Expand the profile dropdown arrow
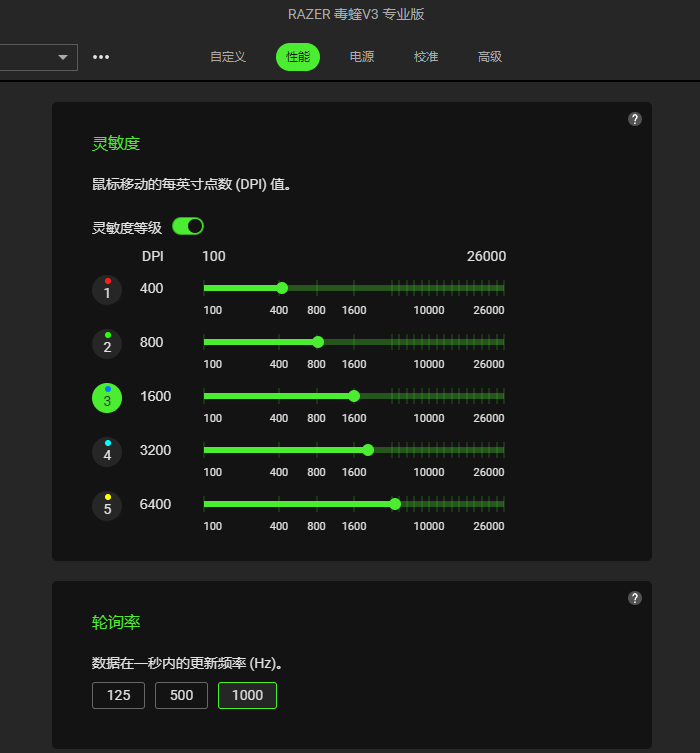Viewport: 700px width, 753px height. tap(62, 57)
